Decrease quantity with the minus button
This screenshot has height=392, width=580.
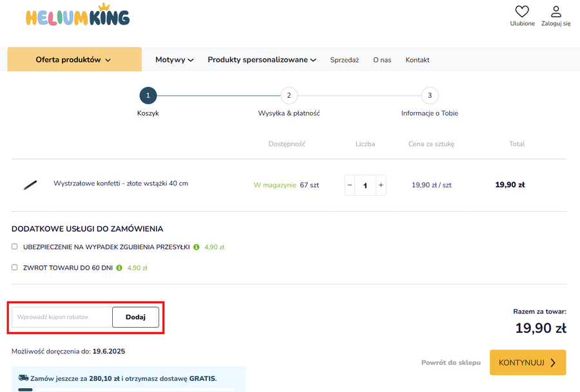[x=350, y=185]
